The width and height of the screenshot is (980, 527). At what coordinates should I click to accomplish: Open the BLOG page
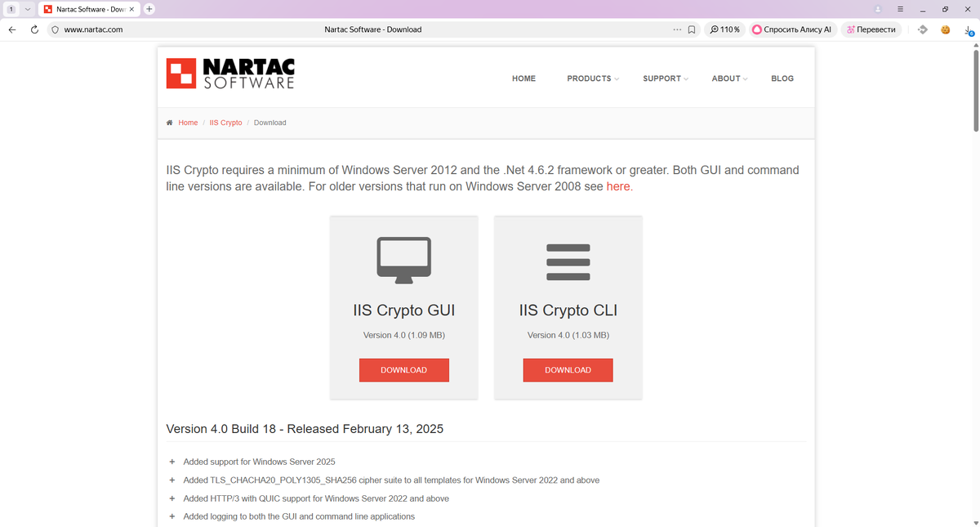click(x=782, y=78)
